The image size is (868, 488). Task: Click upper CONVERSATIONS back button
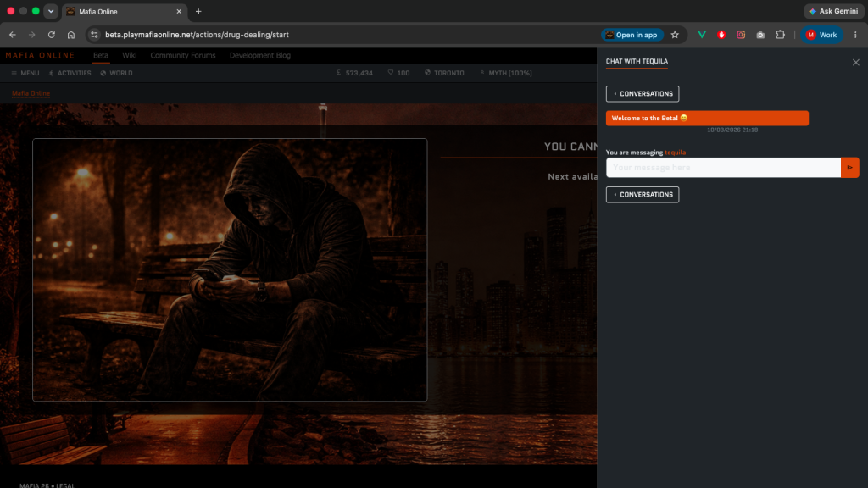pyautogui.click(x=643, y=93)
